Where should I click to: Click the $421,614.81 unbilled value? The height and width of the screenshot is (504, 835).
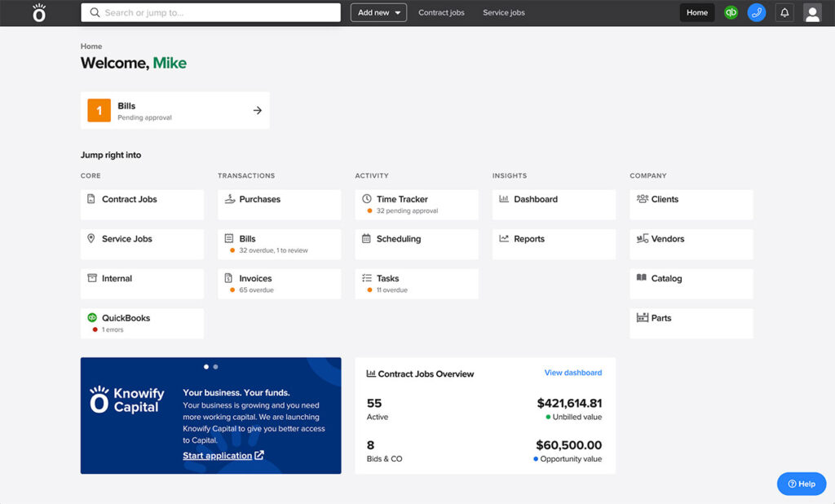pyautogui.click(x=569, y=404)
